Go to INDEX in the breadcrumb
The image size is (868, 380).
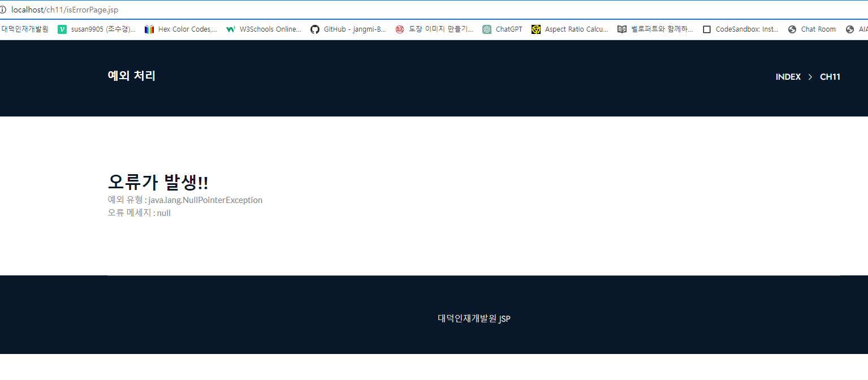(x=788, y=77)
